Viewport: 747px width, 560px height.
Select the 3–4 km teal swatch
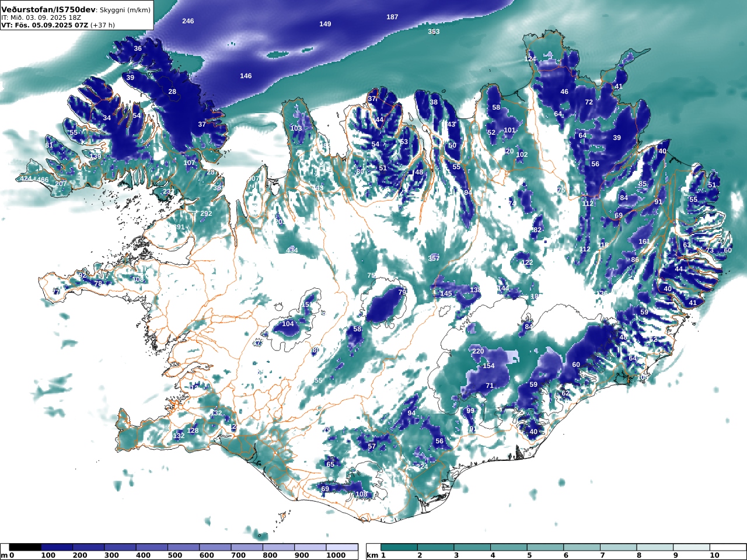(x=472, y=547)
